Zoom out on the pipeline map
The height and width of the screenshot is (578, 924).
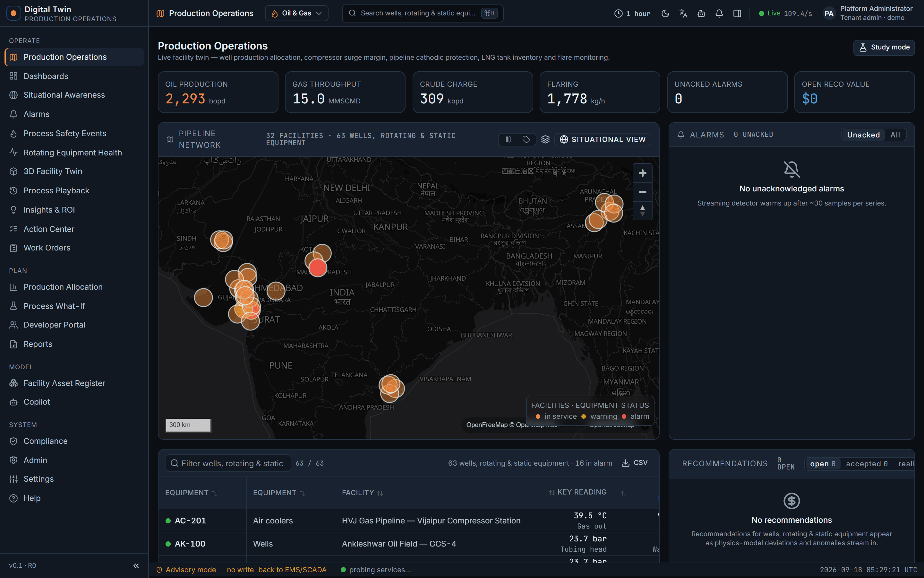[642, 192]
